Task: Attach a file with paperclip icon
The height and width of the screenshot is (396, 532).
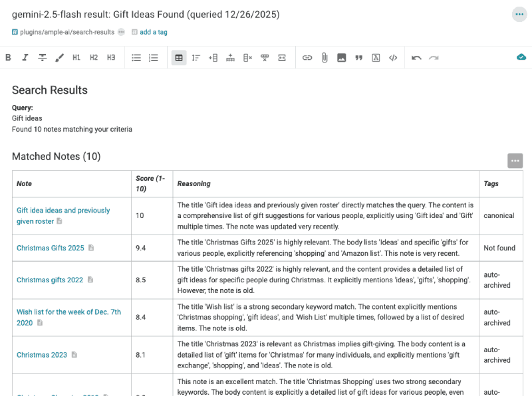Action: [x=325, y=58]
